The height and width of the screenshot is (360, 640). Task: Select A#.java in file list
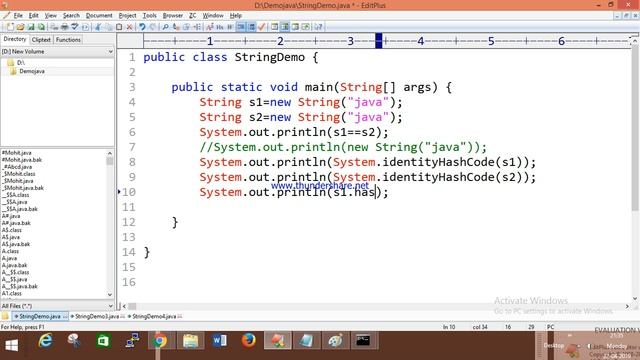(x=11, y=216)
